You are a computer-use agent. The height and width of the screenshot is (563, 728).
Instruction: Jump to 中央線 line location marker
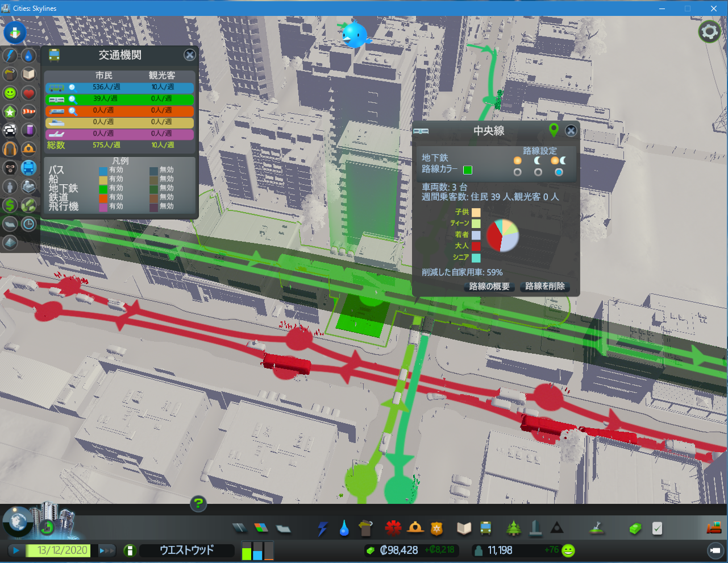pos(554,130)
